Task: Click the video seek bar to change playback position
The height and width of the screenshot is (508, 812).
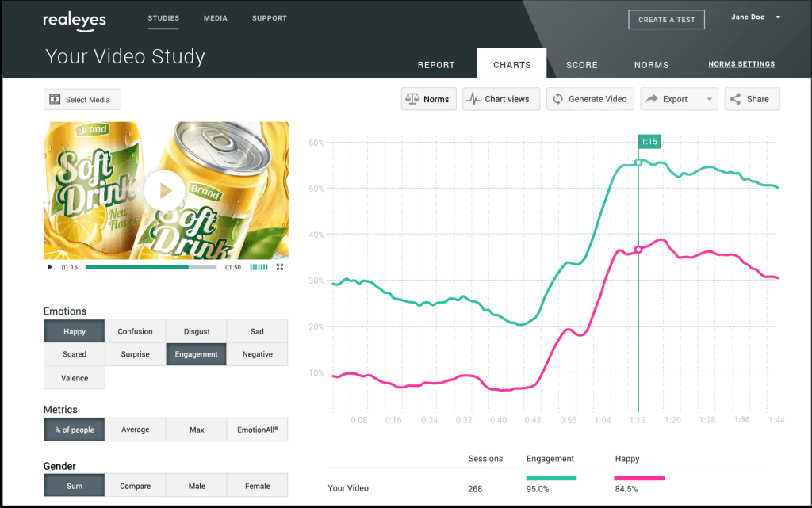Action: pos(151,267)
